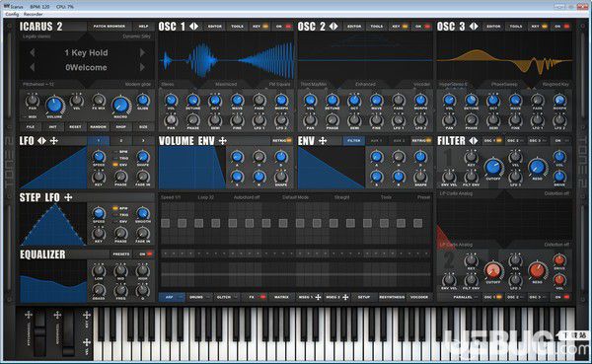Viewport: 592px width, 364px height.
Task: Click the OSC 2 left-right arrows icon
Action: coord(333,27)
